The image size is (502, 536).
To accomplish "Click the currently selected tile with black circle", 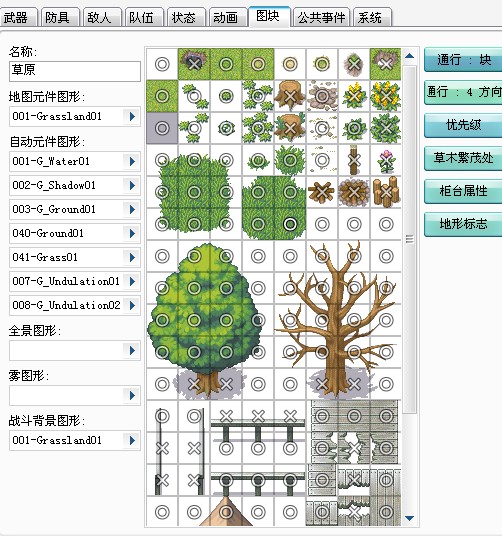I will point(290,224).
